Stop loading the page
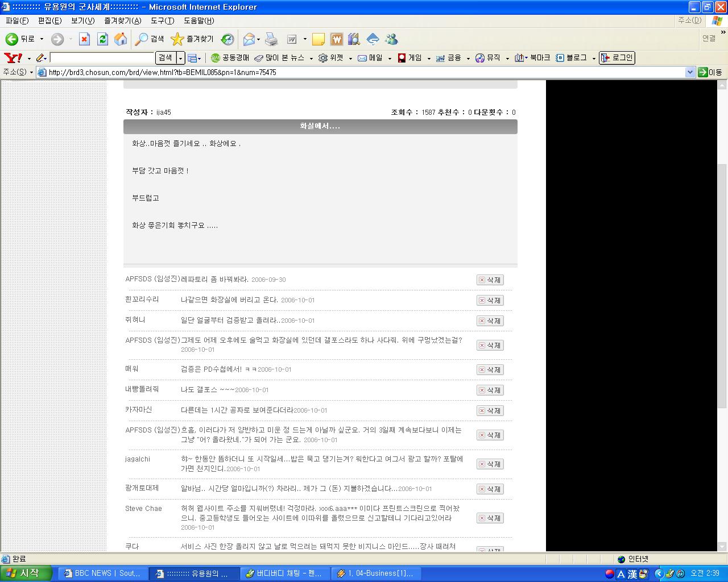This screenshot has width=728, height=582. coord(84,39)
